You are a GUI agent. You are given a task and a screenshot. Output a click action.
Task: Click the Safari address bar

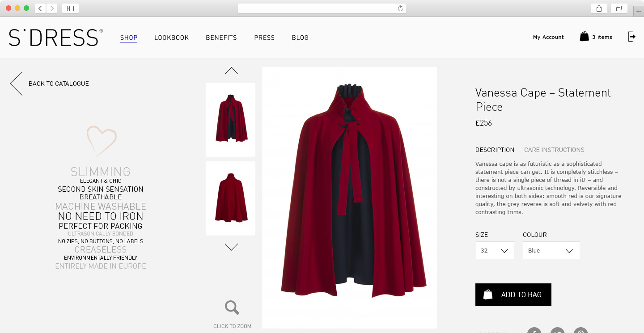[x=322, y=8]
